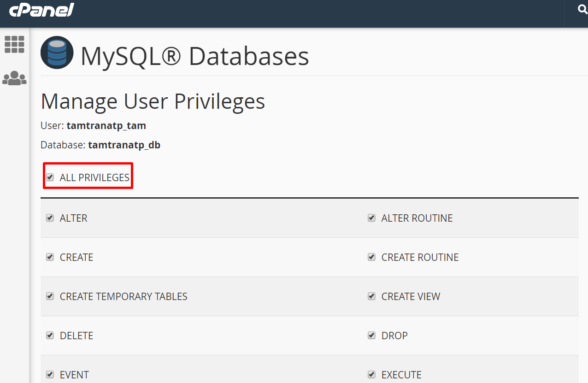
Task: Uncheck the DROP privilege
Action: [x=371, y=336]
